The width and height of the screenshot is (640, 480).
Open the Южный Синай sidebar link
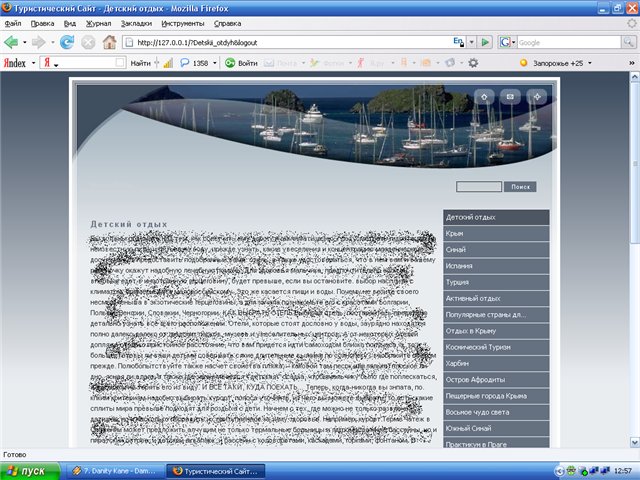[496, 429]
